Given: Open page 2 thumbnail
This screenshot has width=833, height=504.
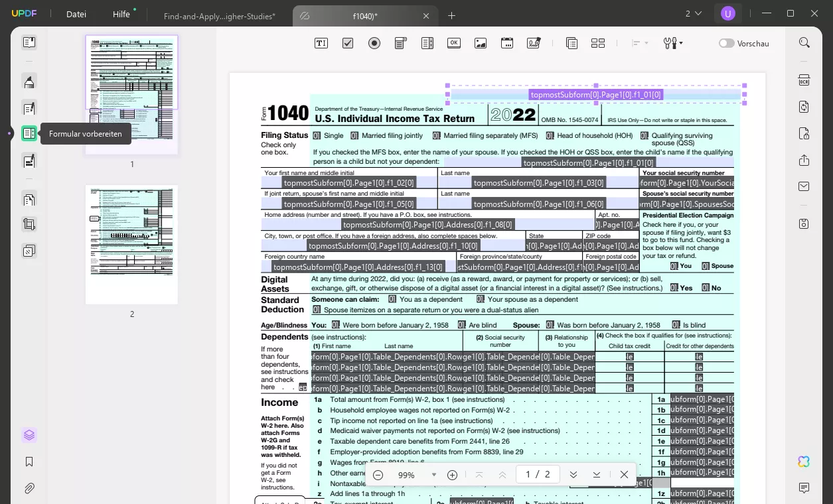Looking at the screenshot, I should click(131, 245).
